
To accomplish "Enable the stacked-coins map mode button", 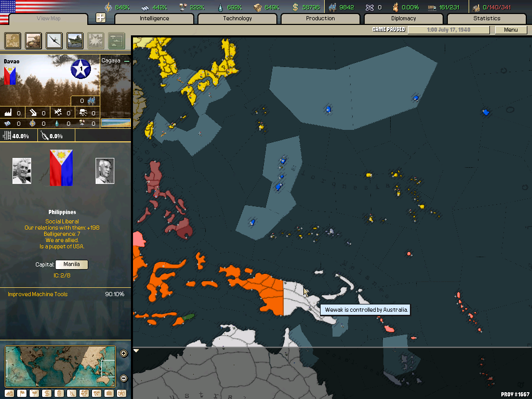I will (59, 393).
